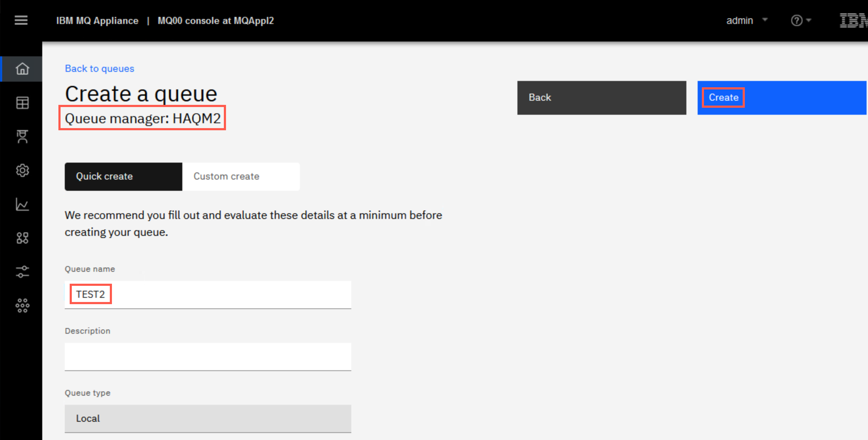Open the queue manager sidebar icon
Image resolution: width=868 pixels, height=440 pixels.
tap(22, 137)
